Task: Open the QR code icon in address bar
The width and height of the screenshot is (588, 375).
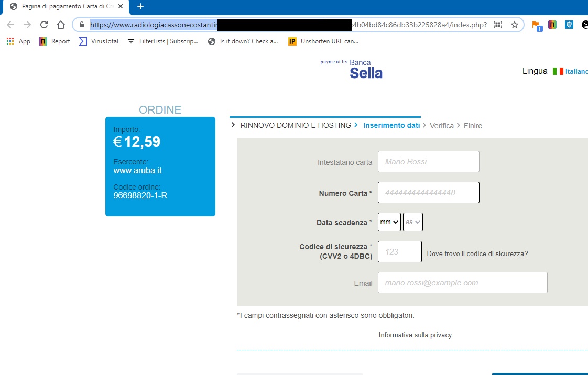Action: [x=498, y=25]
